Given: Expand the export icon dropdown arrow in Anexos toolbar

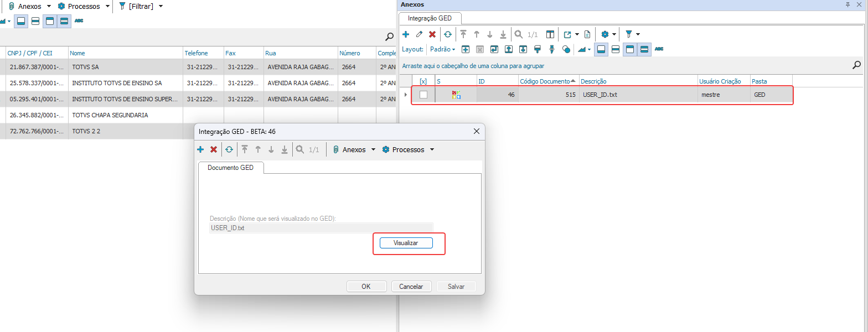Looking at the screenshot, I should (577, 34).
